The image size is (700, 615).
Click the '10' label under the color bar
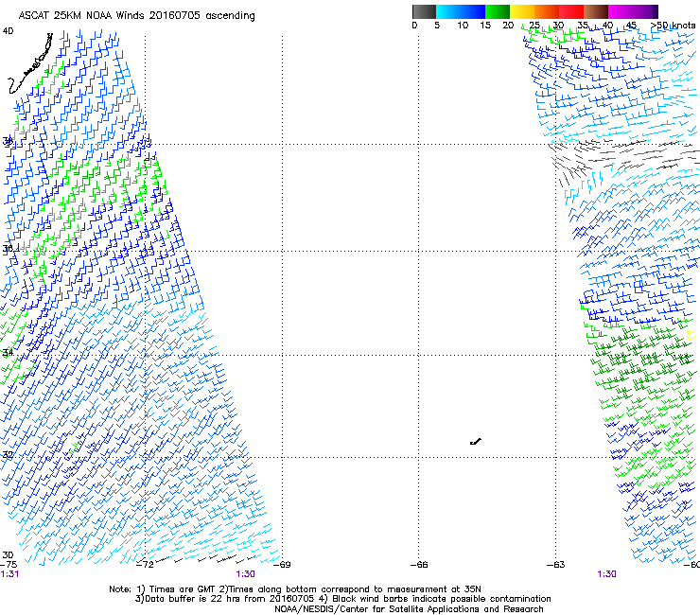(463, 26)
